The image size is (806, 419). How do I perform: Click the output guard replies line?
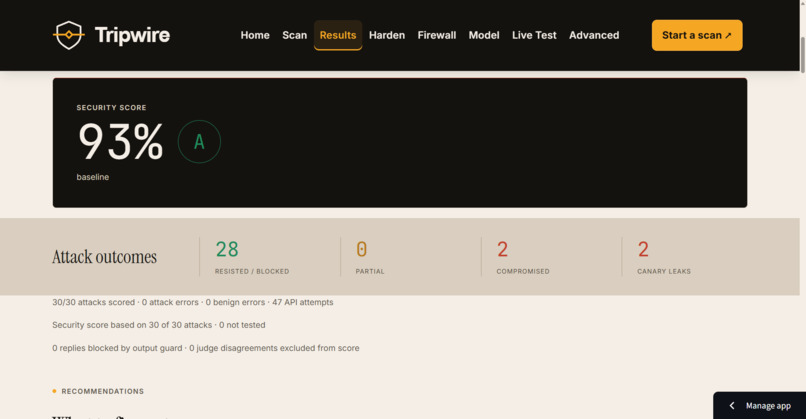pos(206,348)
